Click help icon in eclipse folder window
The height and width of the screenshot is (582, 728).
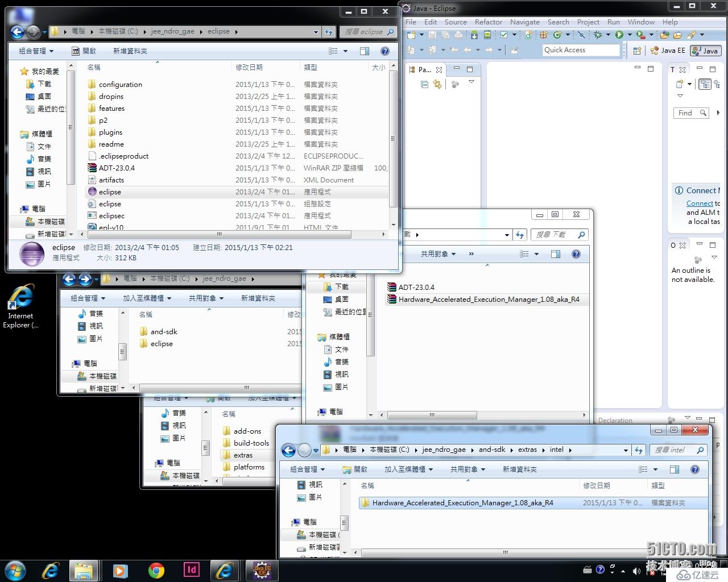[385, 51]
